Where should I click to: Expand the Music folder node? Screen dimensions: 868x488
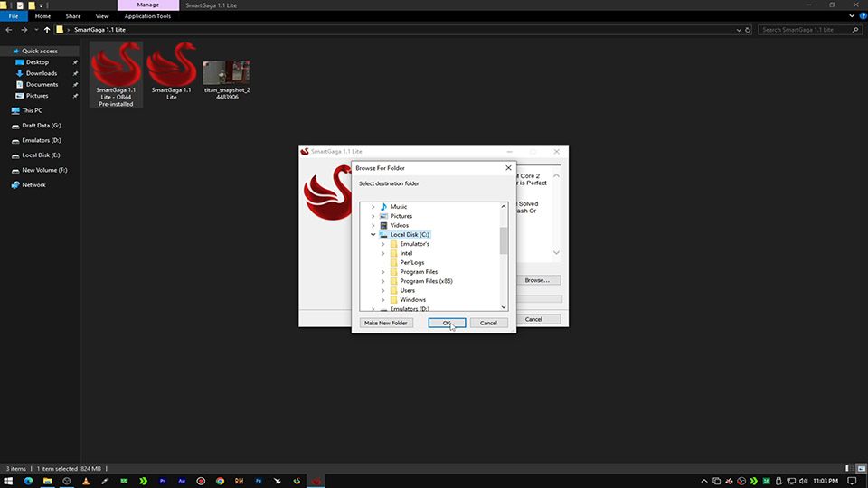[x=373, y=207]
